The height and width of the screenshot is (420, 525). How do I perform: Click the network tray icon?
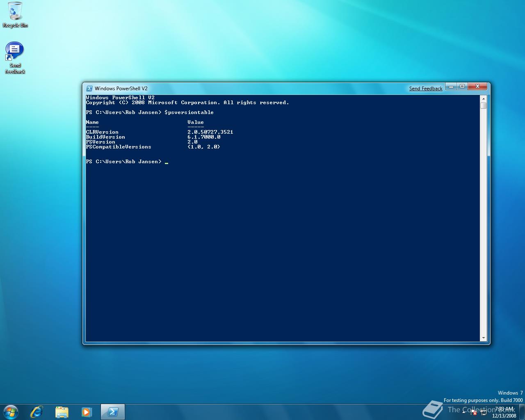tap(484, 412)
